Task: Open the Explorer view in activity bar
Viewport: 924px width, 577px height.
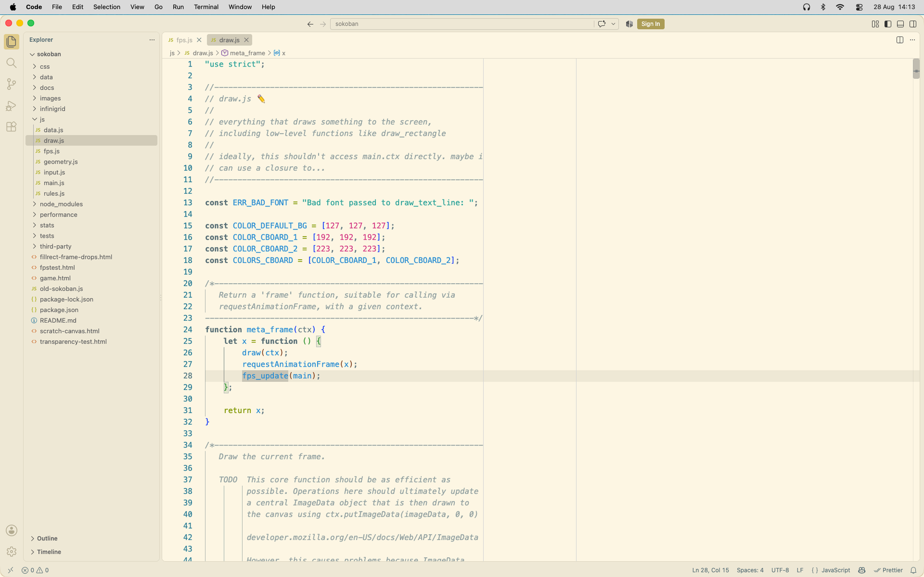Action: (x=11, y=41)
